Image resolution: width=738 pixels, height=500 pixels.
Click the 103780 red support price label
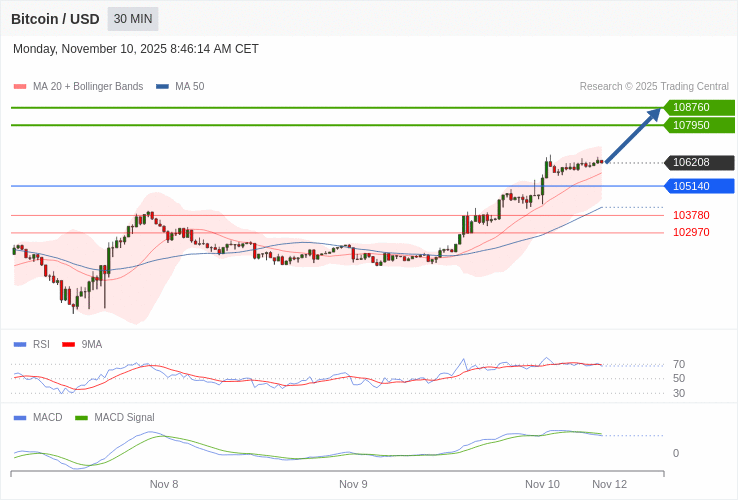click(x=691, y=215)
